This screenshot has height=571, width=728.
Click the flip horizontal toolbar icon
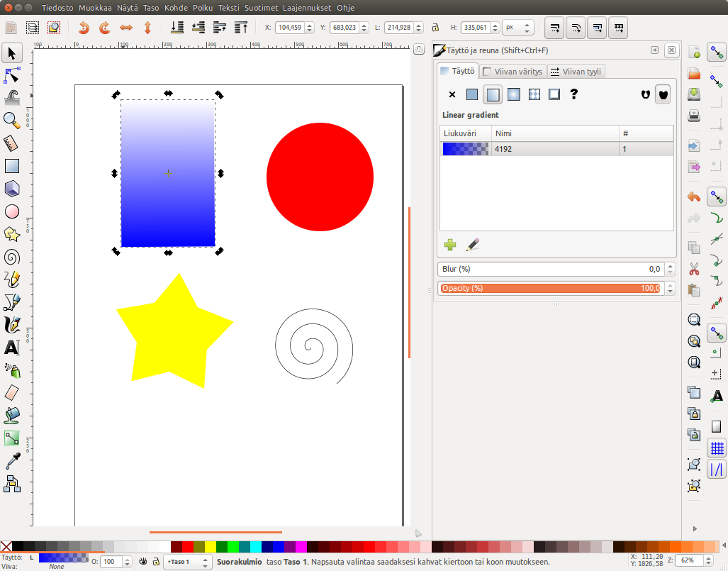click(x=126, y=28)
